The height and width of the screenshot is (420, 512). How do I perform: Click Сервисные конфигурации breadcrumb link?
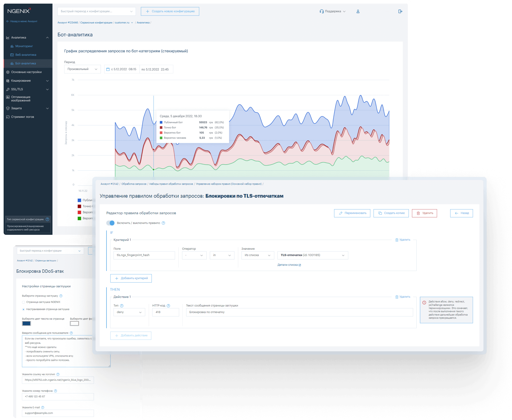tap(96, 23)
